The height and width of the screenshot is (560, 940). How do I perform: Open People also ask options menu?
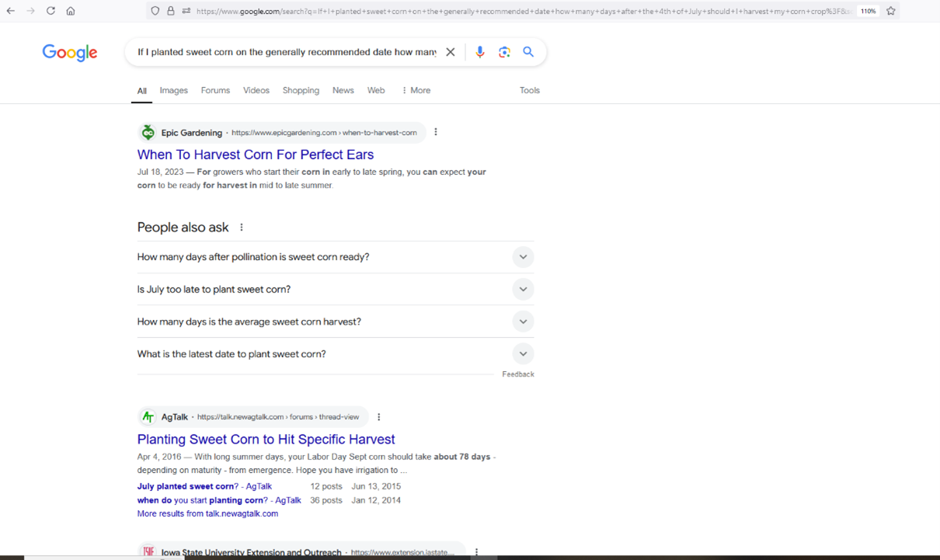[x=242, y=228]
